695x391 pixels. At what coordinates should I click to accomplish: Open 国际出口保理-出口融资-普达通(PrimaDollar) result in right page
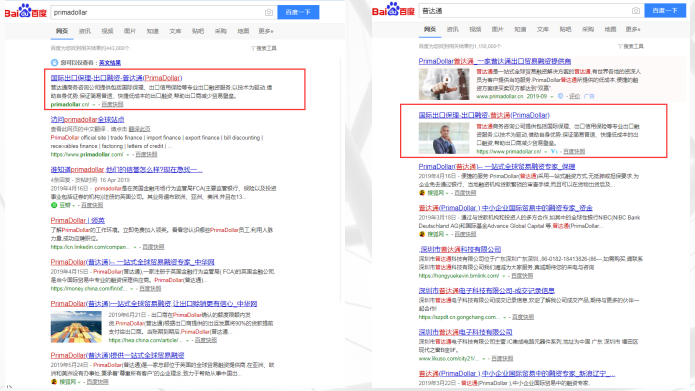(484, 115)
